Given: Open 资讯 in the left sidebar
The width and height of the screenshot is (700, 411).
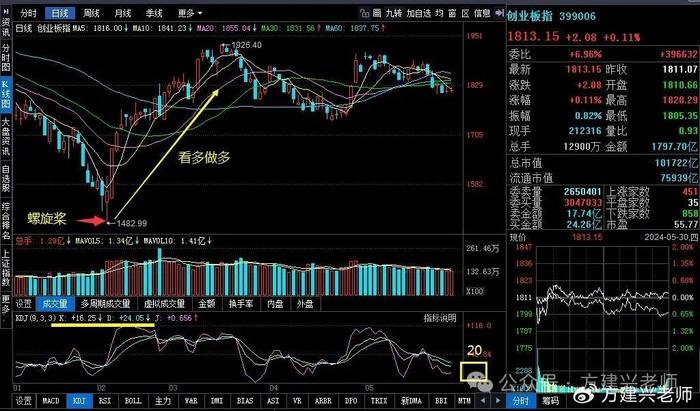Looking at the screenshot, I should 6,27.
